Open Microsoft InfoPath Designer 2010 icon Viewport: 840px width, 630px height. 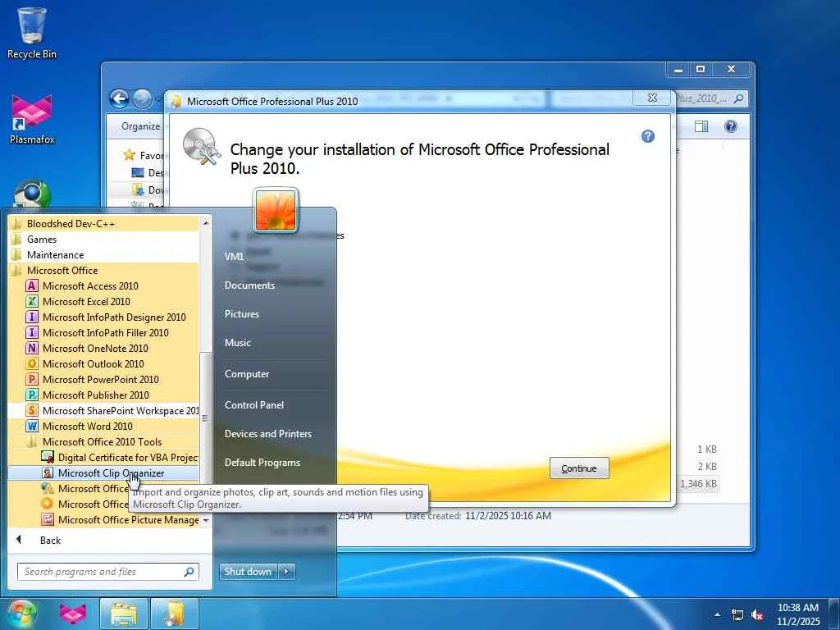point(32,317)
